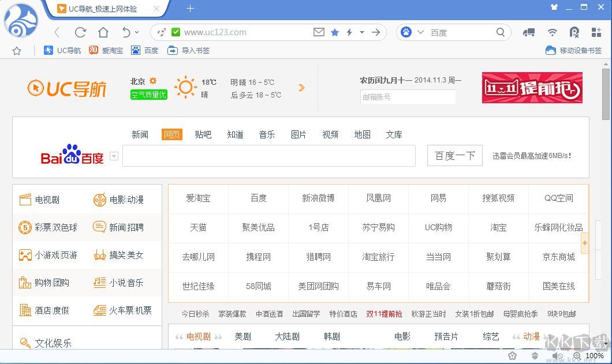The height and width of the screenshot is (364, 612).
Task: Expand the Baidu logo dropdown arrow
Action: [x=114, y=156]
